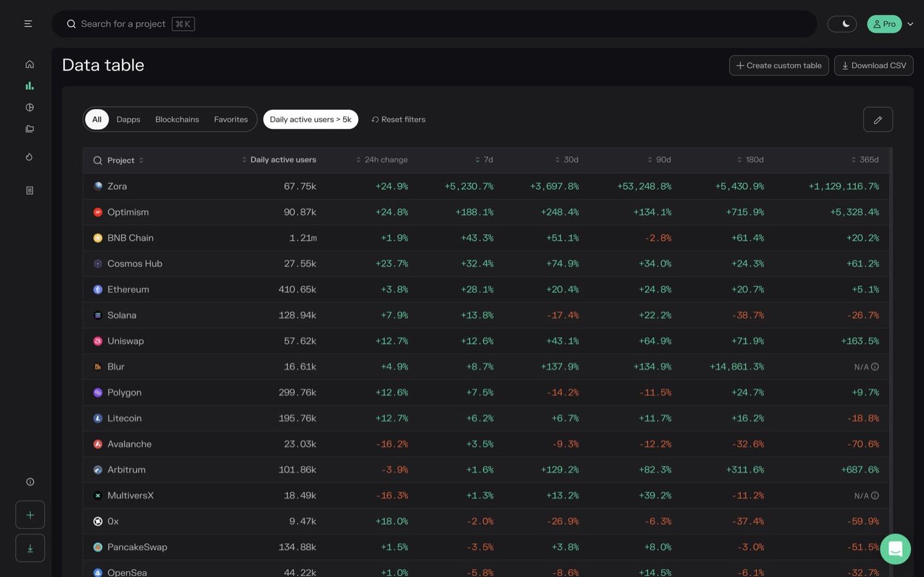
Task: Click Ethereum's 410.65k daily users value
Action: tap(298, 289)
